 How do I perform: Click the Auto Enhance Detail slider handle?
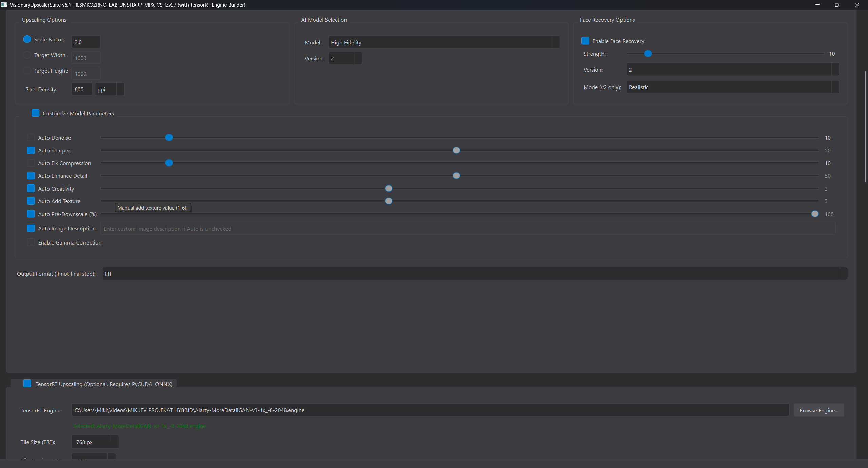tap(456, 176)
